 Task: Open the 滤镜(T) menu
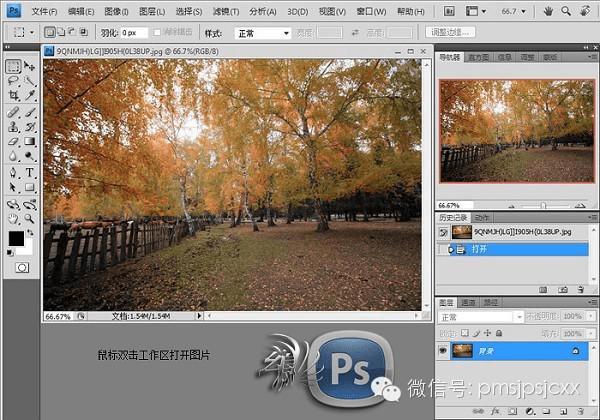(226, 12)
